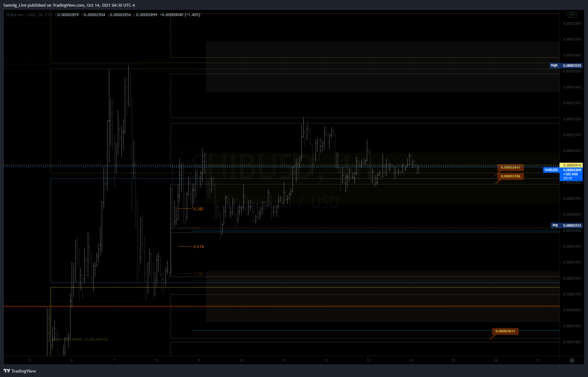Click the 0.00003700 price axis tick
588x377 pixels.
pyautogui.click(x=572, y=39)
